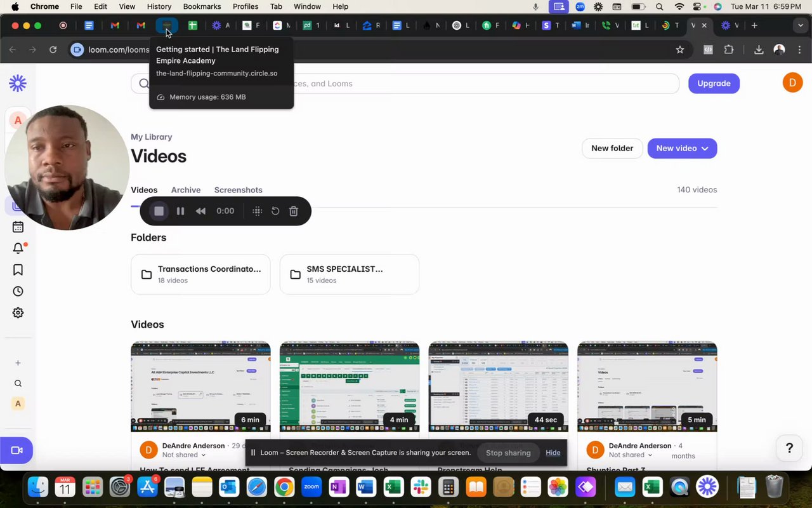
Task: Click the Wi-Fi icon in menu bar
Action: [679, 6]
